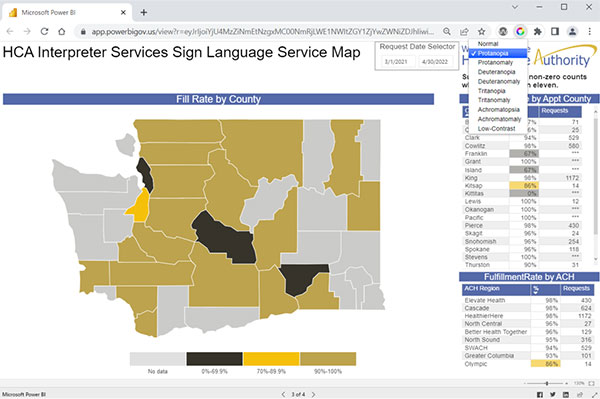
Task: Select King row in county table
Action: pos(522,178)
